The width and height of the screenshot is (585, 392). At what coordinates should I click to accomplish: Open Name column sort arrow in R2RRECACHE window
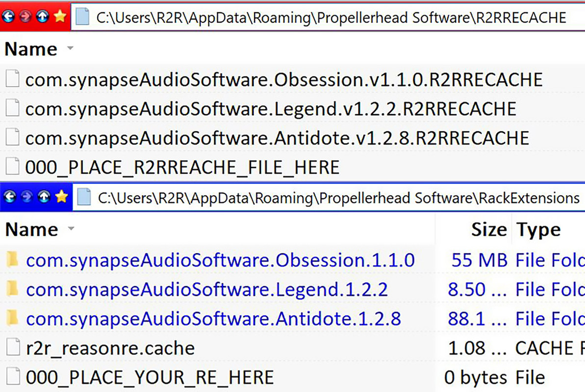(x=70, y=48)
